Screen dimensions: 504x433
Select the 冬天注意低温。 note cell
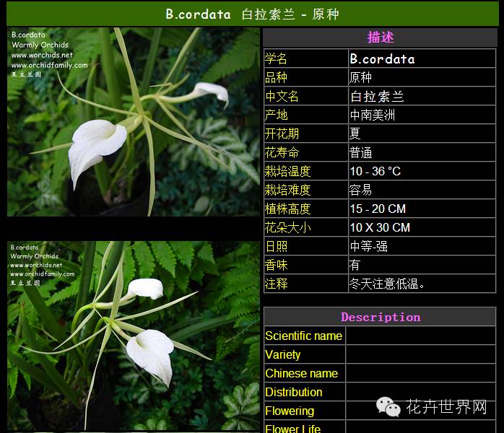387,284
